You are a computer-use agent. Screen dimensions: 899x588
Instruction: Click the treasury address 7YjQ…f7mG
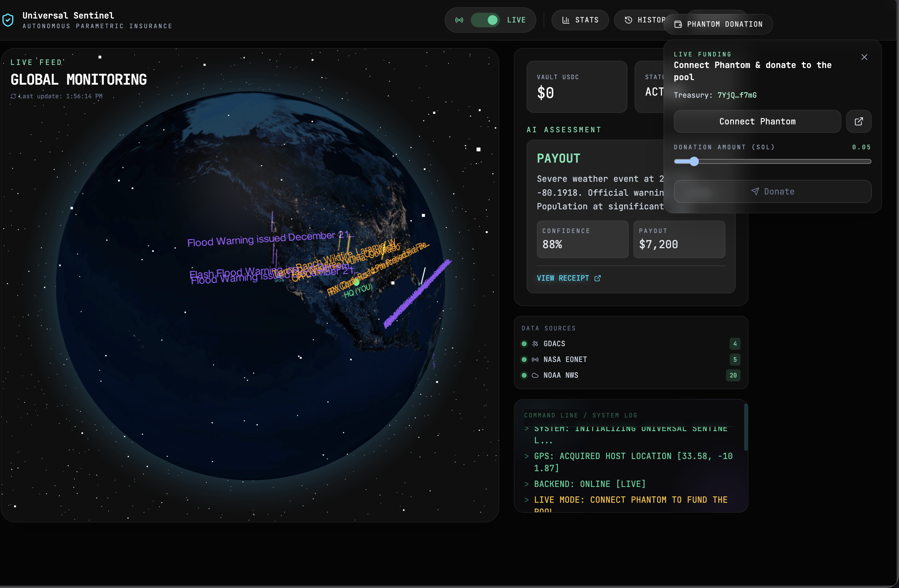point(737,95)
